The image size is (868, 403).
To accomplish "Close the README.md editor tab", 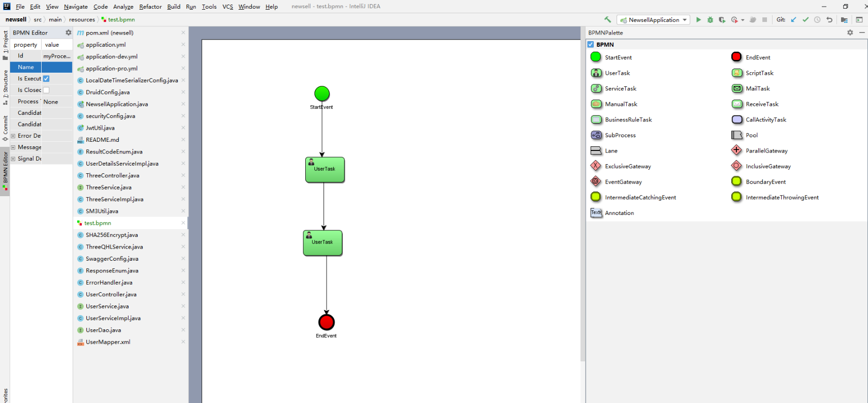I will point(183,140).
